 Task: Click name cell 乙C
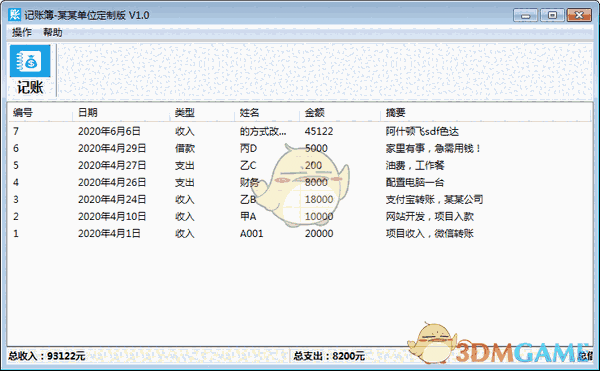point(248,165)
